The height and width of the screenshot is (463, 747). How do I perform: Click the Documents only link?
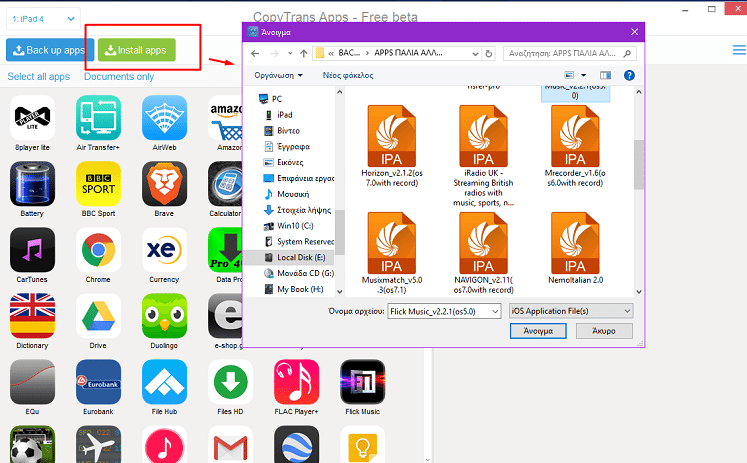[119, 77]
